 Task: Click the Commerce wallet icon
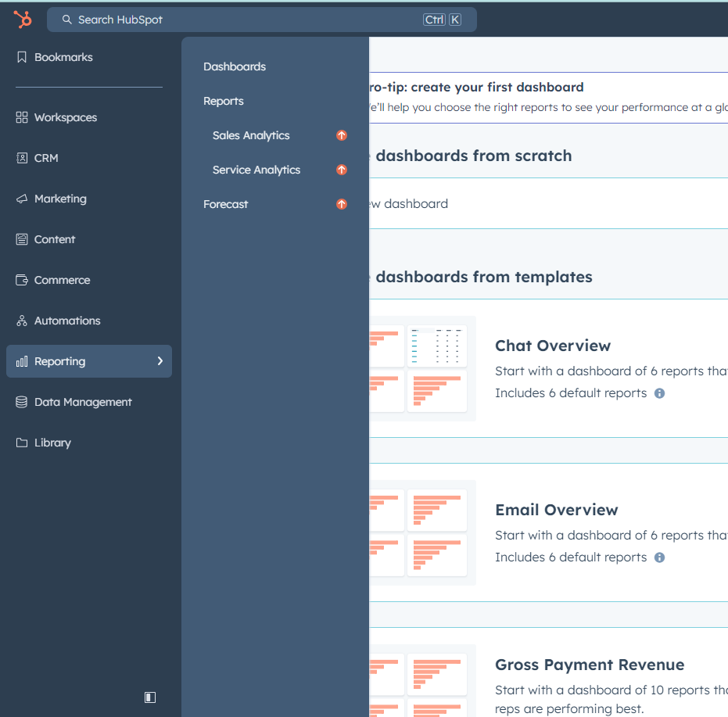click(x=21, y=280)
